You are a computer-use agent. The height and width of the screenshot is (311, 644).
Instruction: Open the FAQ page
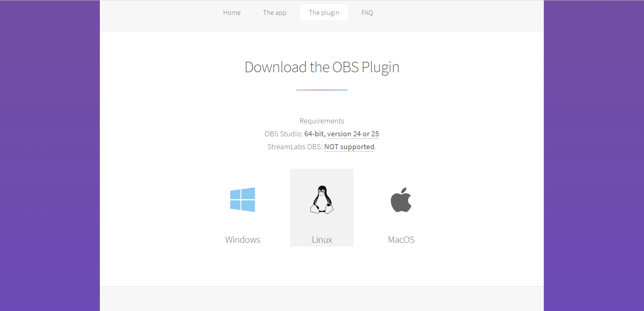click(x=367, y=13)
